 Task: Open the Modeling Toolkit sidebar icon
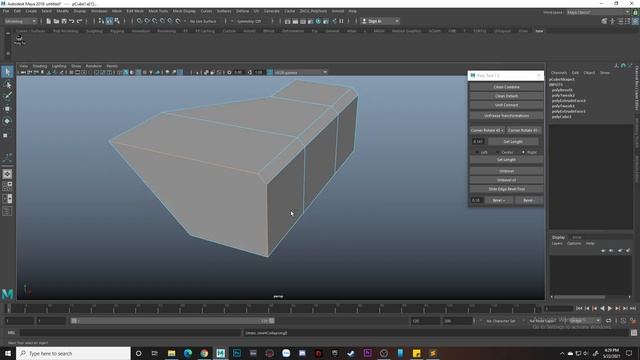click(x=604, y=21)
